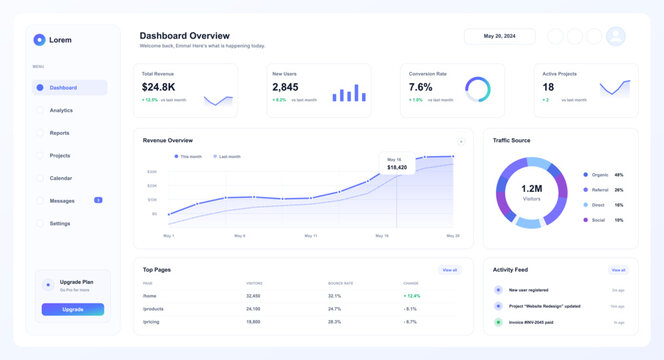The height and width of the screenshot is (360, 664).
Task: Open the Calendar menu item
Action: tap(61, 178)
